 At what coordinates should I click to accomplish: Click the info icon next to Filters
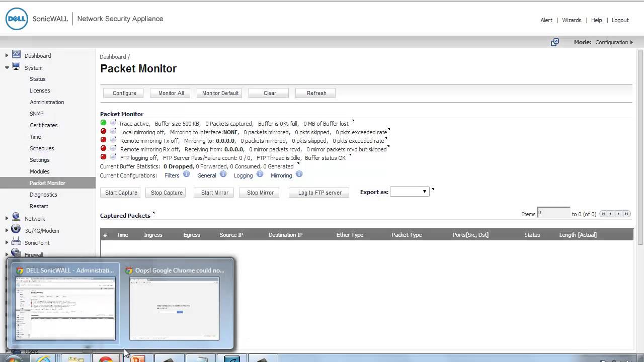186,174
